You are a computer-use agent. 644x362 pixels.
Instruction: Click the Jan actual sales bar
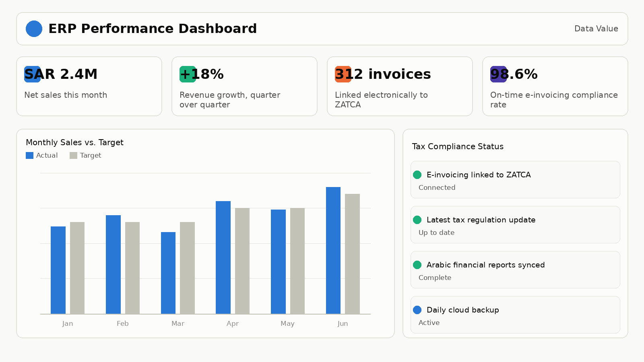tap(58, 270)
